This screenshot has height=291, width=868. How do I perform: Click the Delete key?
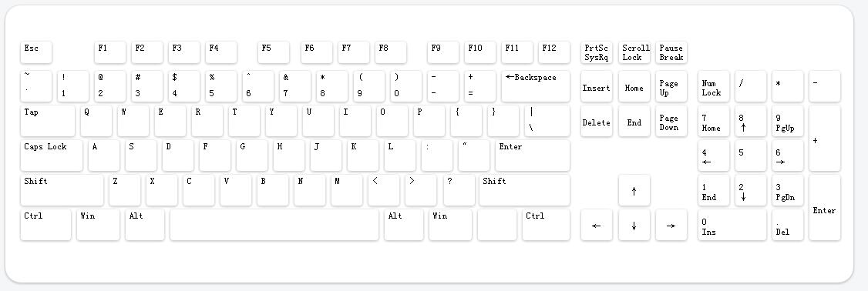point(596,121)
